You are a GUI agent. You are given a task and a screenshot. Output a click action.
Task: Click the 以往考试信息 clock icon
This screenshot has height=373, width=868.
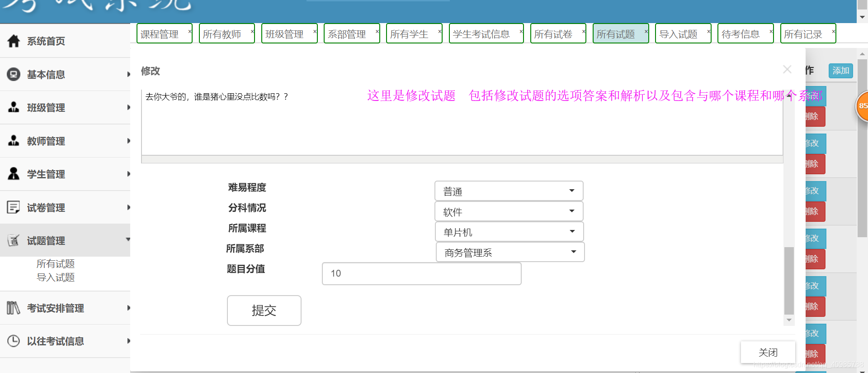point(14,341)
